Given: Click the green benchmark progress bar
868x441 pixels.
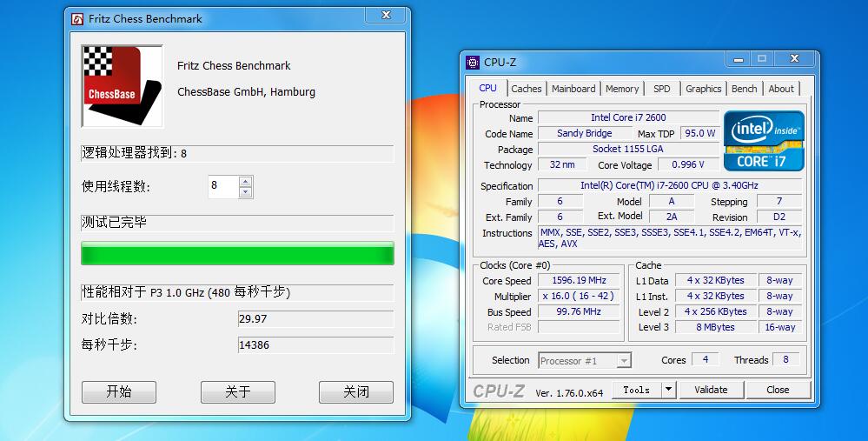Looking at the screenshot, I should click(237, 253).
